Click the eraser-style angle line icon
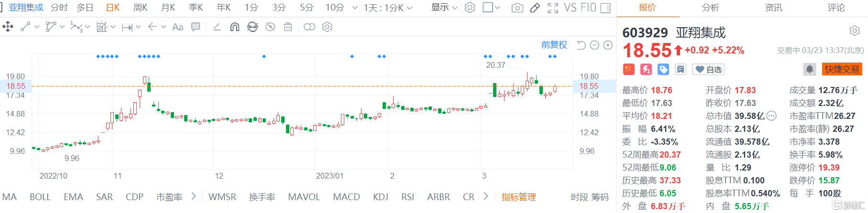Screen dimensions: 868x213 click(217, 27)
